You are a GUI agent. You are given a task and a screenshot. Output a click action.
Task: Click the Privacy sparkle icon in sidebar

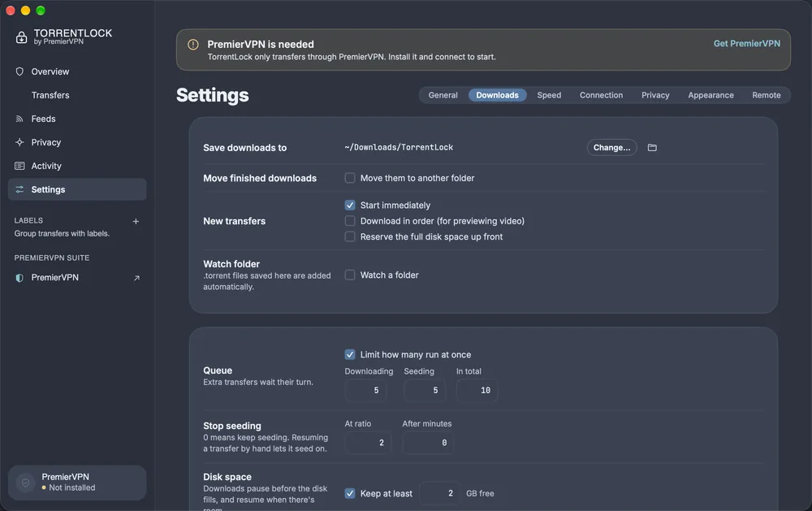pyautogui.click(x=19, y=142)
